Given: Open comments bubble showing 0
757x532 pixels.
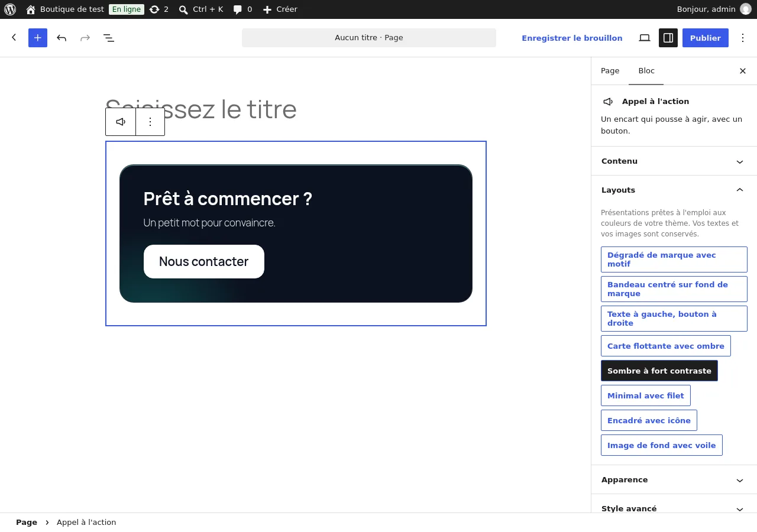Looking at the screenshot, I should click(x=242, y=9).
